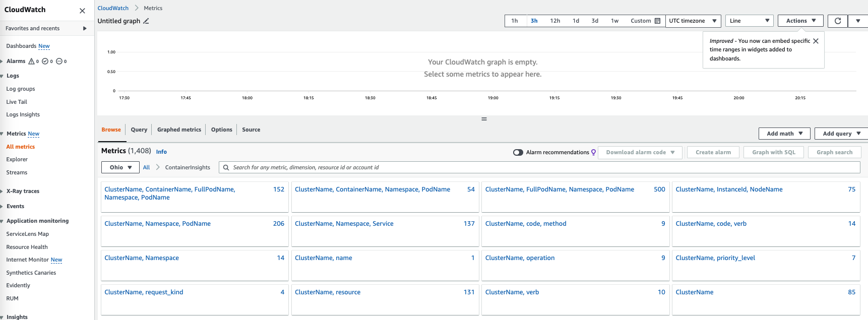Set time range to 1w
Image resolution: width=868 pixels, height=320 pixels.
tap(614, 21)
